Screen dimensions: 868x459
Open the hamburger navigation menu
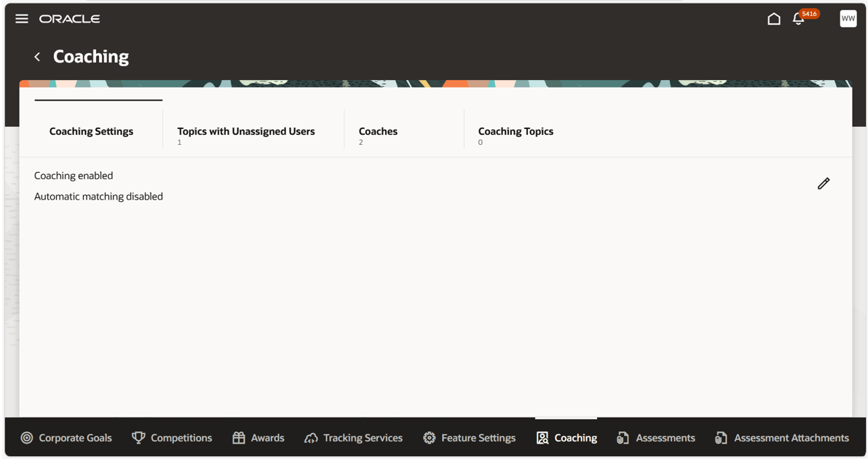[x=22, y=19]
